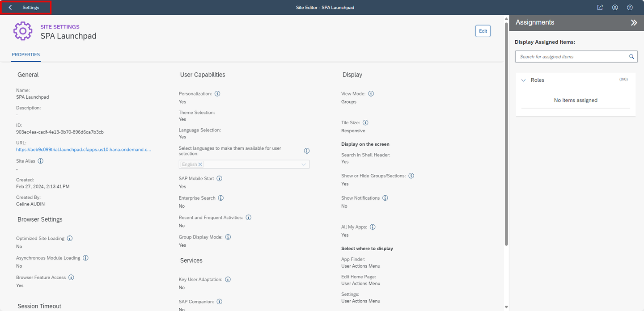Click the scrollbar down arrow
This screenshot has width=644, height=311.
[506, 307]
